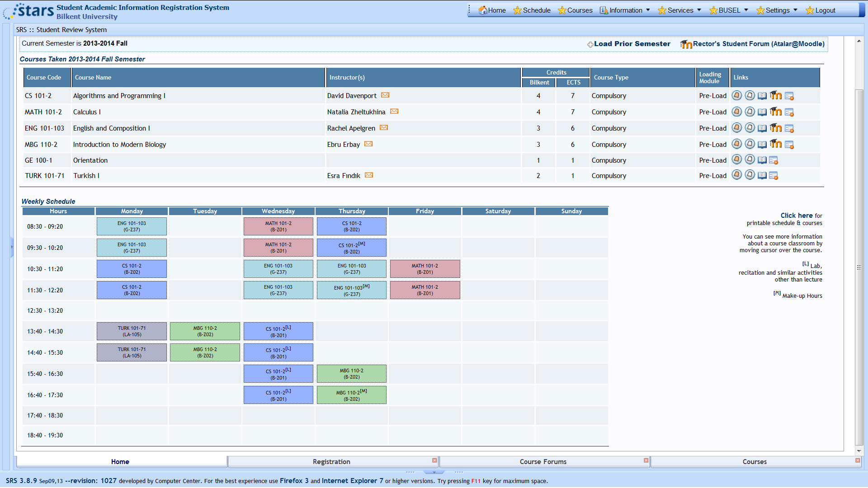The height and width of the screenshot is (488, 868).
Task: Open the book icon for ENG 101-103
Action: click(x=762, y=128)
